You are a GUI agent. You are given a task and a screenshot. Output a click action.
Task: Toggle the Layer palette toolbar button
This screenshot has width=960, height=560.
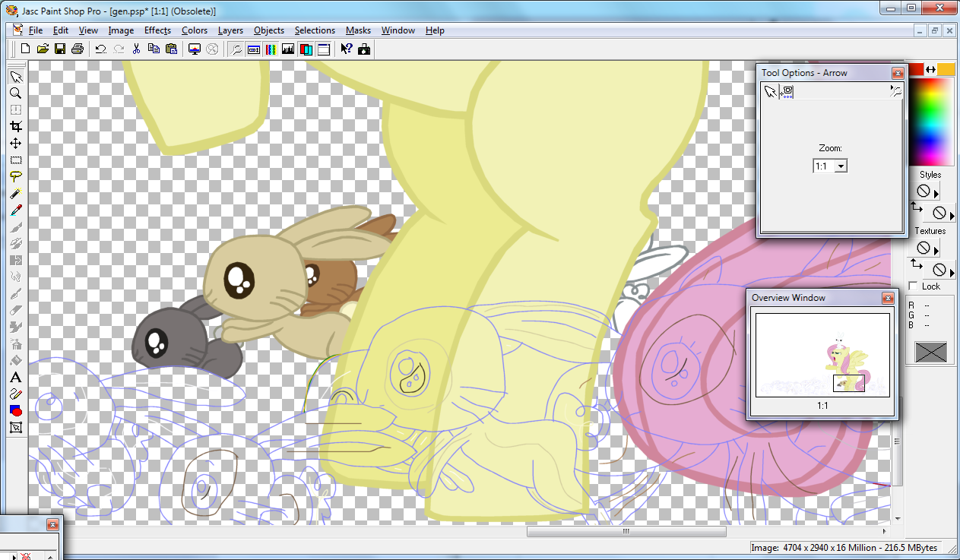pyautogui.click(x=306, y=49)
